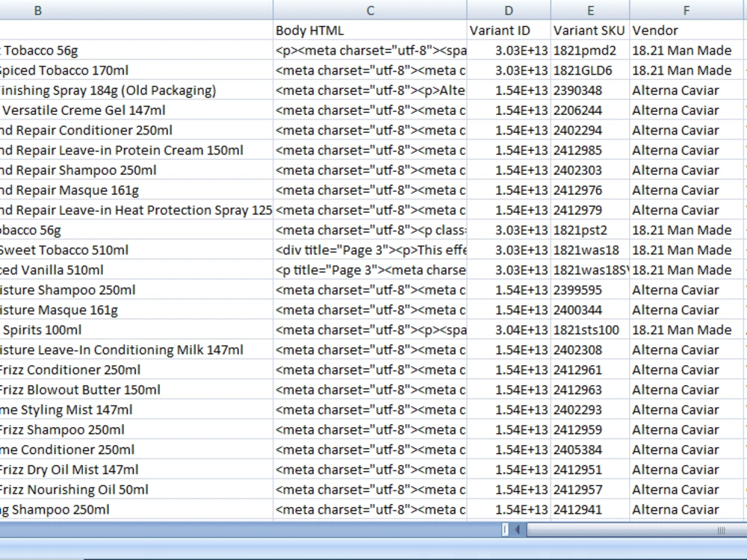Click the 'Moisture Masque 161g' cell

136,310
